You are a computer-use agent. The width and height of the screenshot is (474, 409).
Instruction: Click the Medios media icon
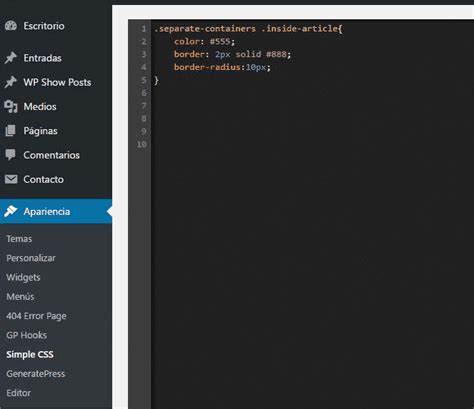point(11,106)
